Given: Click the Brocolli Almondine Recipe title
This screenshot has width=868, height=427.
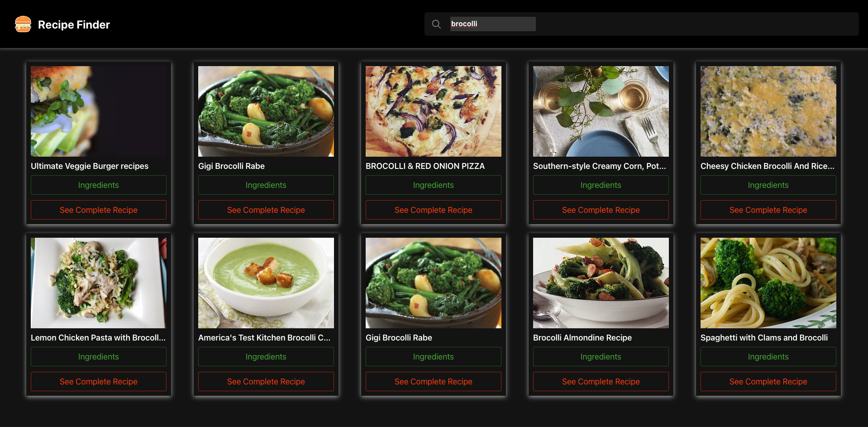Looking at the screenshot, I should (582, 337).
